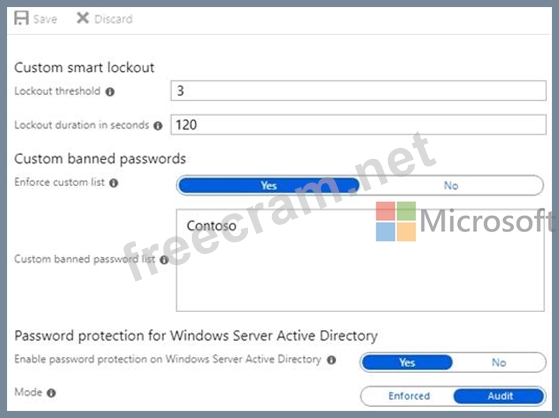559x418 pixels.
Task: Focus the Lockout duration in seconds field
Action: coord(358,124)
